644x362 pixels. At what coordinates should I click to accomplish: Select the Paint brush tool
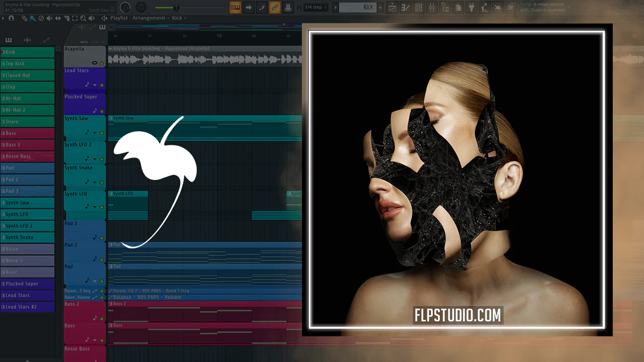[33, 18]
